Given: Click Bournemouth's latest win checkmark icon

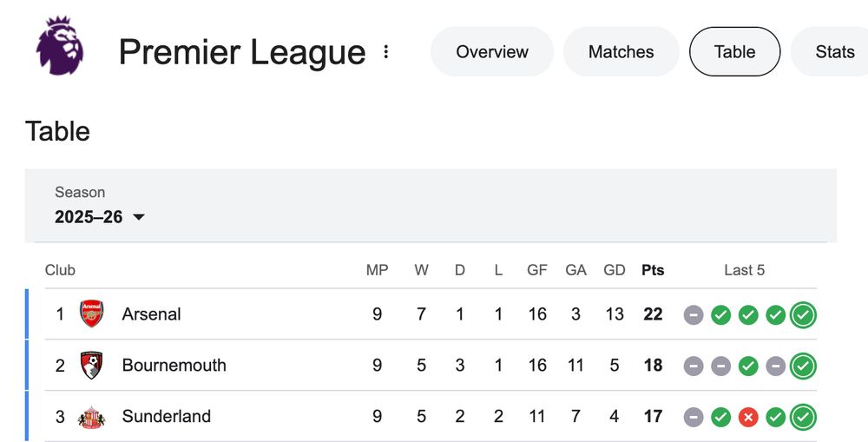Looking at the screenshot, I should click(x=804, y=366).
